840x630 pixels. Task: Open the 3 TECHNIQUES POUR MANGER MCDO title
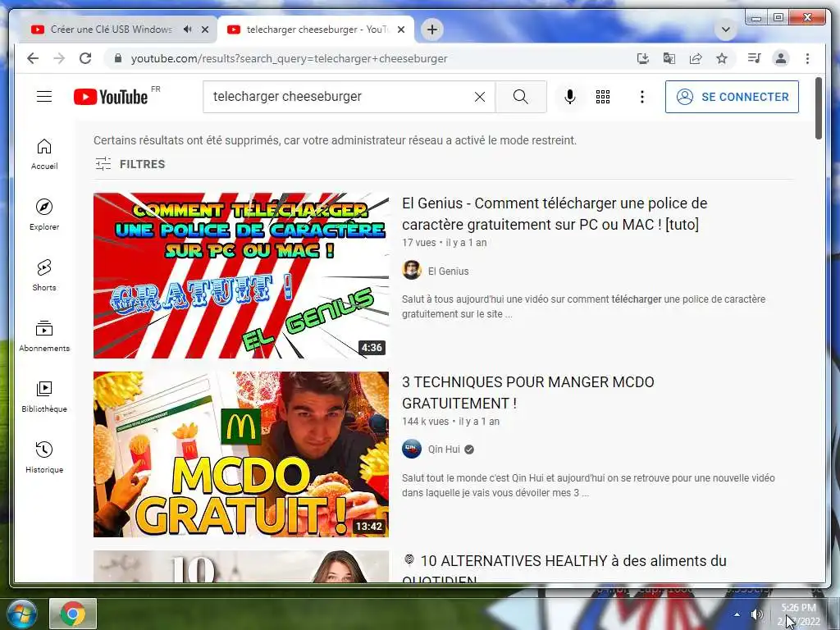click(x=527, y=392)
